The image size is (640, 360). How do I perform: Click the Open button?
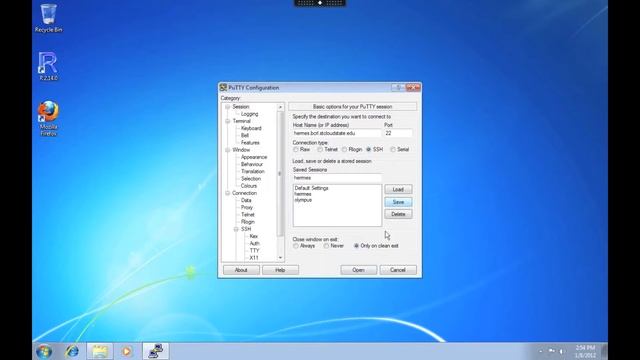[x=358, y=270]
